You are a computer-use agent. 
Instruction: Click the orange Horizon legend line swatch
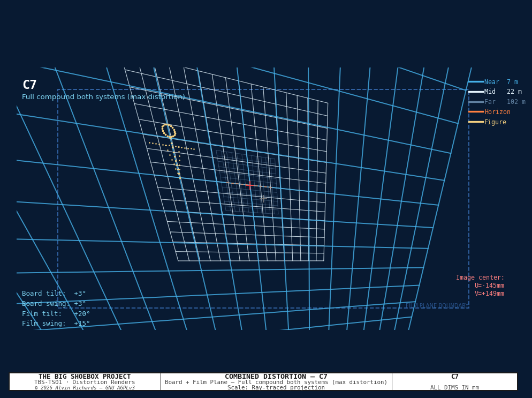pyautogui.click(x=476, y=112)
